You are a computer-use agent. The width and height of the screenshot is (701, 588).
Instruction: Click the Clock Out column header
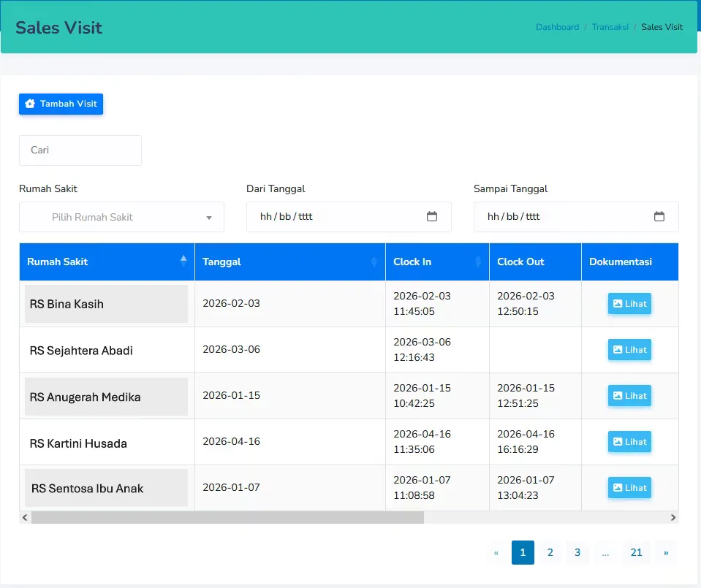pyautogui.click(x=535, y=261)
